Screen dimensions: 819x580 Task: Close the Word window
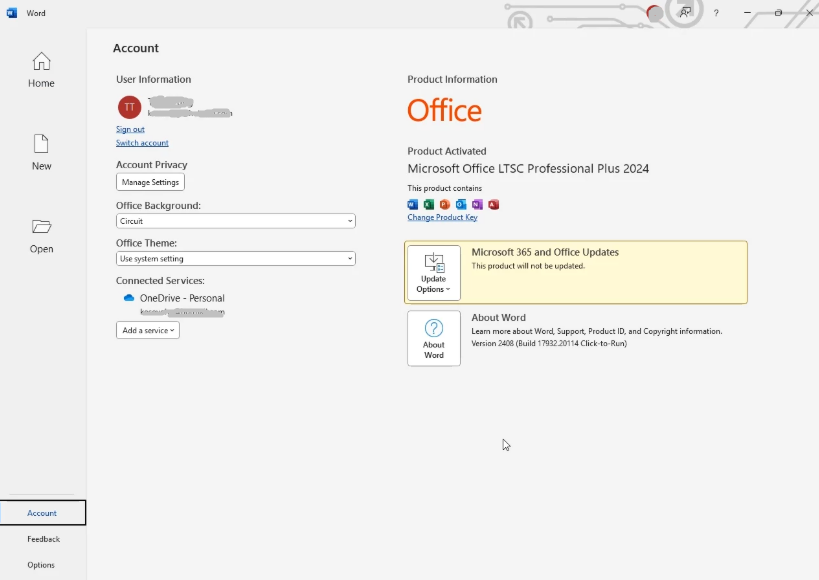pos(809,13)
